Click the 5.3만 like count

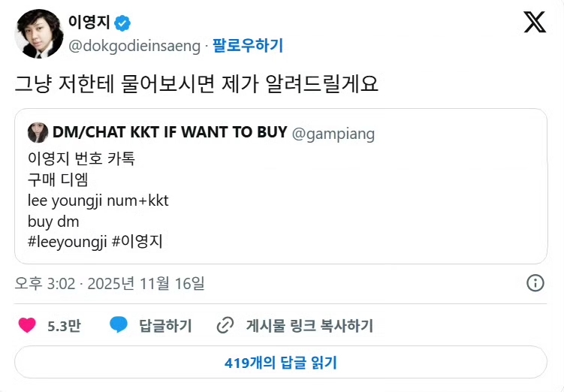pos(64,326)
